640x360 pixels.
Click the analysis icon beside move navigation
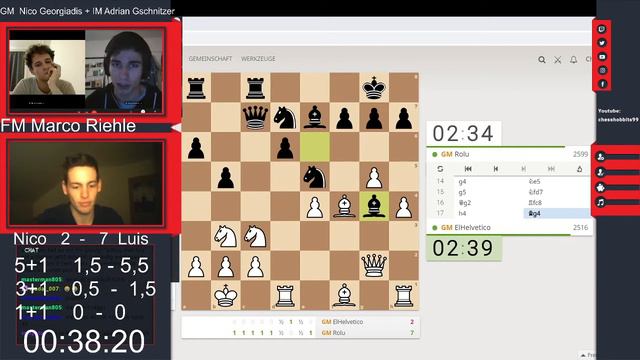[x=579, y=169]
